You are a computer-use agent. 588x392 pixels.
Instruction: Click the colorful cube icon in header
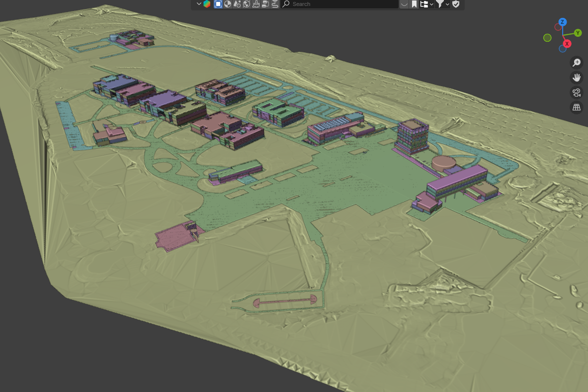tap(207, 4)
